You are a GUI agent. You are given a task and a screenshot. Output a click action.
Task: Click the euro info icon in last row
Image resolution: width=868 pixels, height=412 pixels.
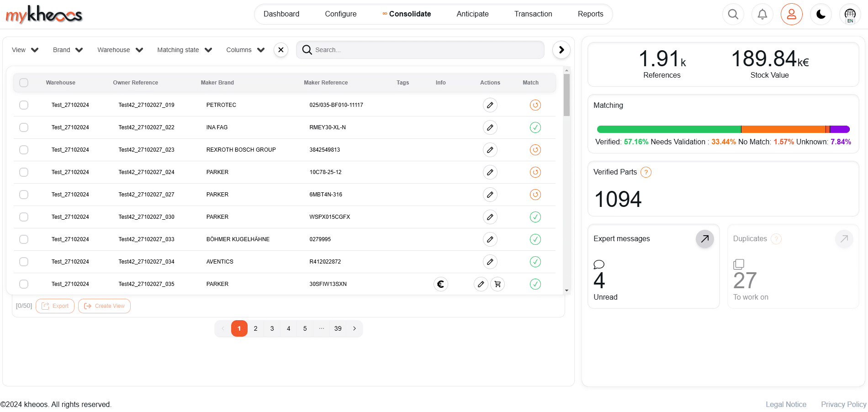point(440,284)
